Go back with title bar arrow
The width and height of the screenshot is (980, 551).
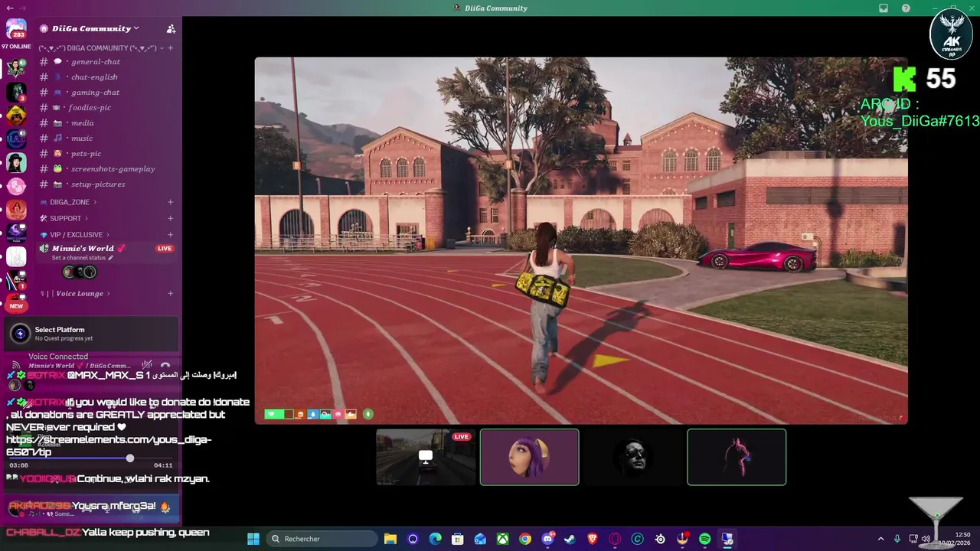pyautogui.click(x=9, y=8)
